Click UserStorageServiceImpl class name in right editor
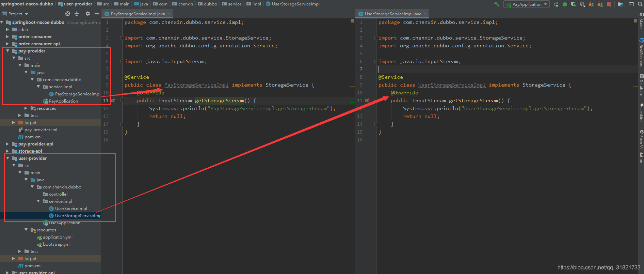Screen dimensions: 644x274 point(452,85)
